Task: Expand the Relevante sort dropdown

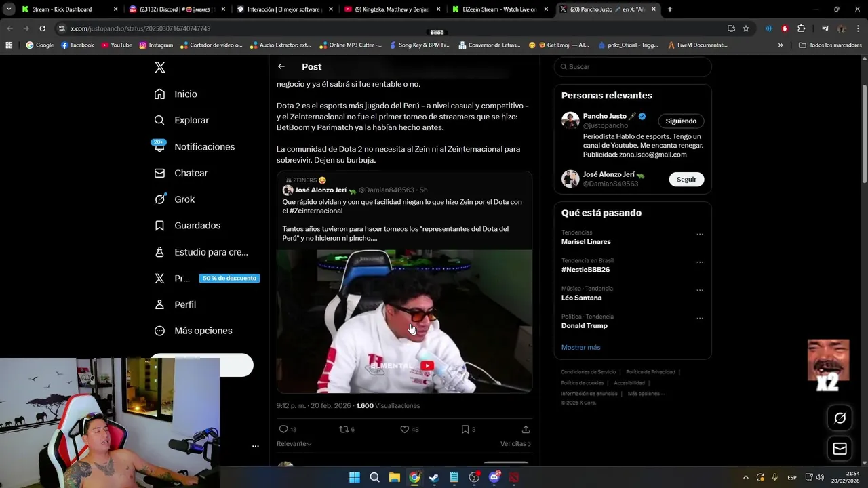Action: (294, 444)
